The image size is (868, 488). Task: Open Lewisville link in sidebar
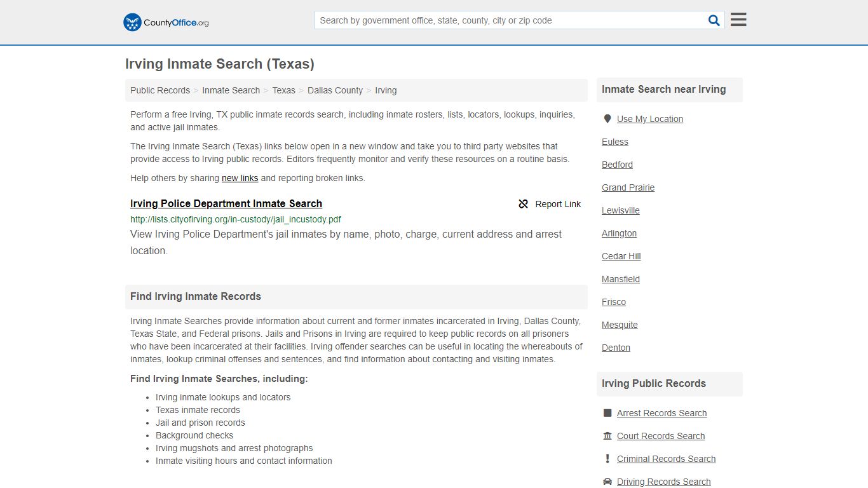coord(621,210)
